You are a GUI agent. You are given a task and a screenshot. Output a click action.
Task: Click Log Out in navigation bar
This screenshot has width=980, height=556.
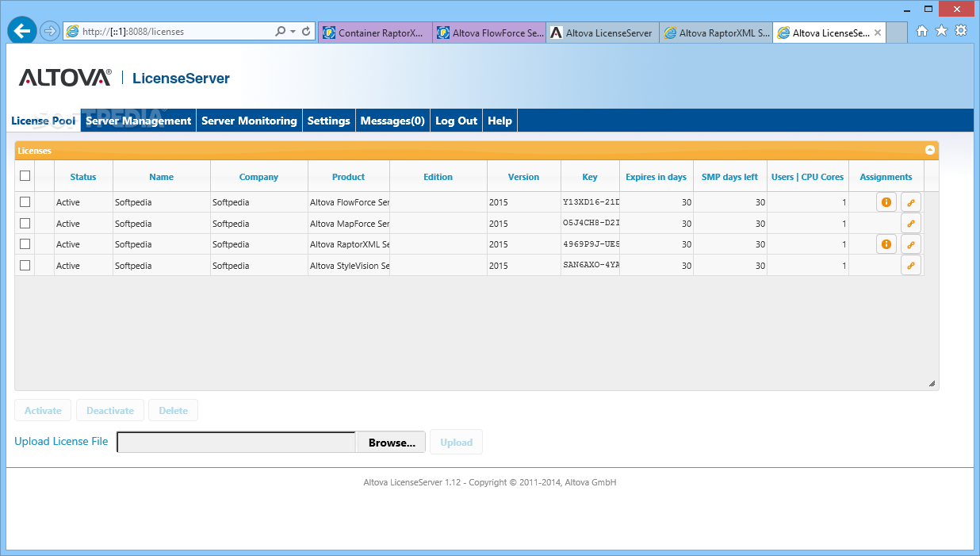(456, 121)
